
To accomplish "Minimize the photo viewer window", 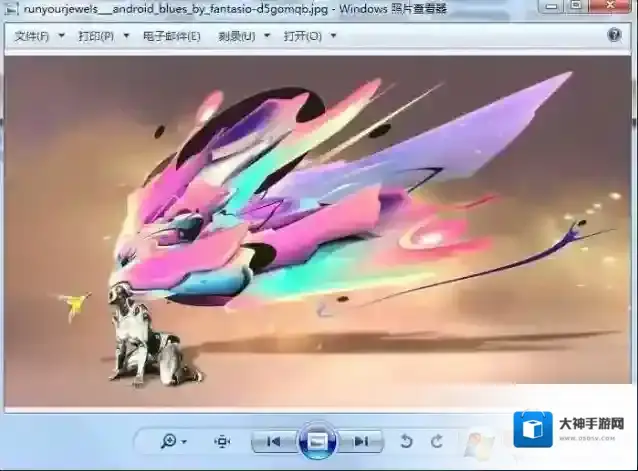I will pos(551,5).
